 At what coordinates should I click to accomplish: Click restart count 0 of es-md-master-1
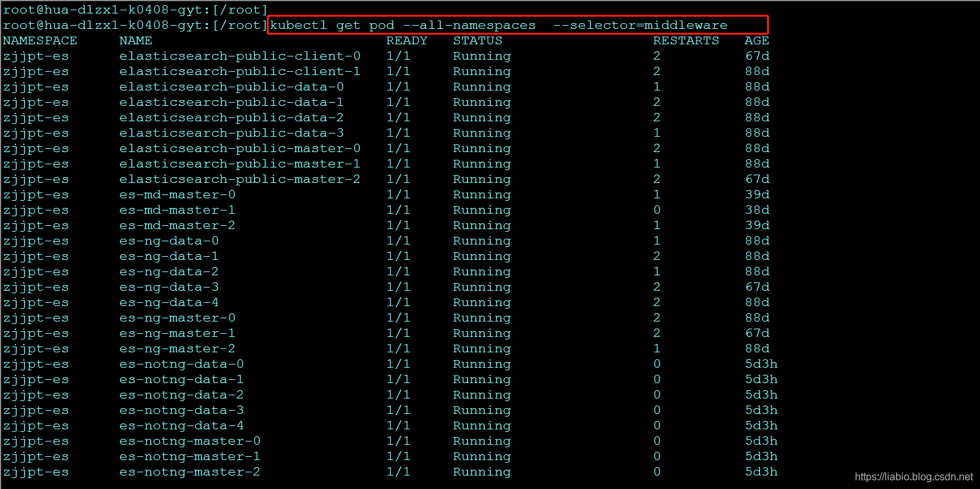pyautogui.click(x=657, y=210)
